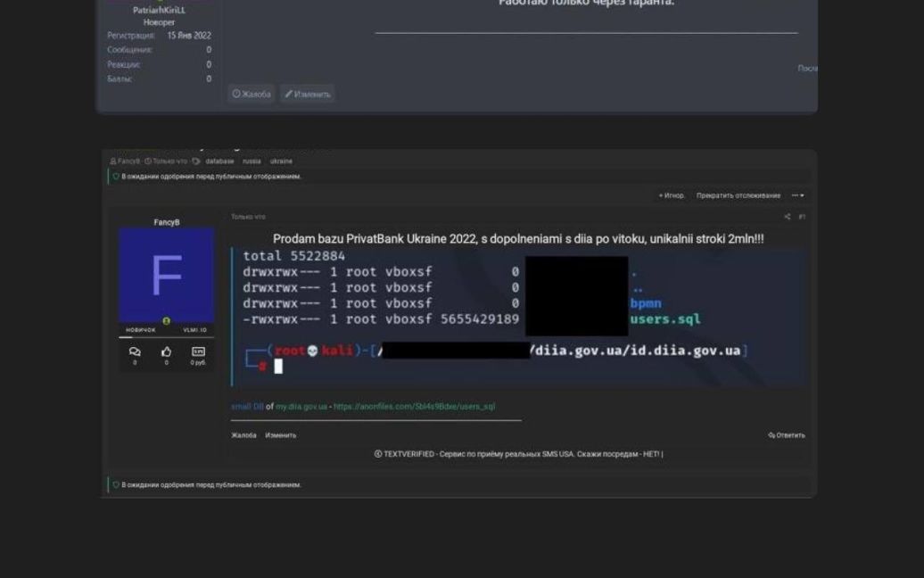Click the 'Только что' timestamp above the post body
The height and width of the screenshot is (578, 924).
(248, 217)
